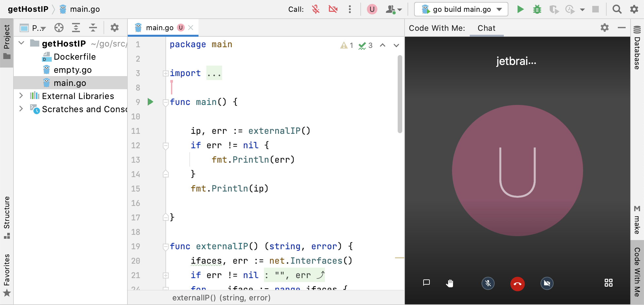Select opened file with the target icon
The width and height of the screenshot is (644, 305).
(59, 28)
